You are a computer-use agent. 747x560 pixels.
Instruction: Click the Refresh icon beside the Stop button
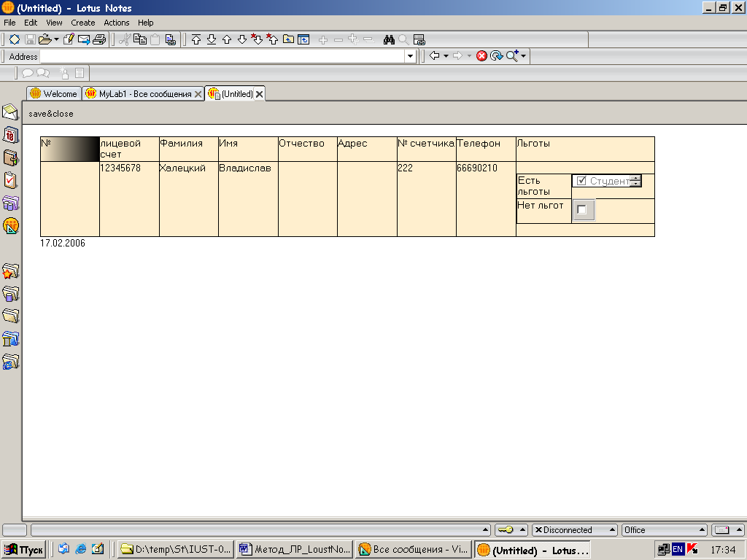point(496,56)
